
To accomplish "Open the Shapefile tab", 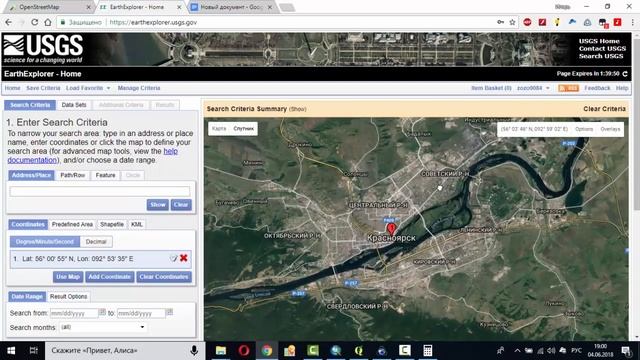I will (112, 224).
